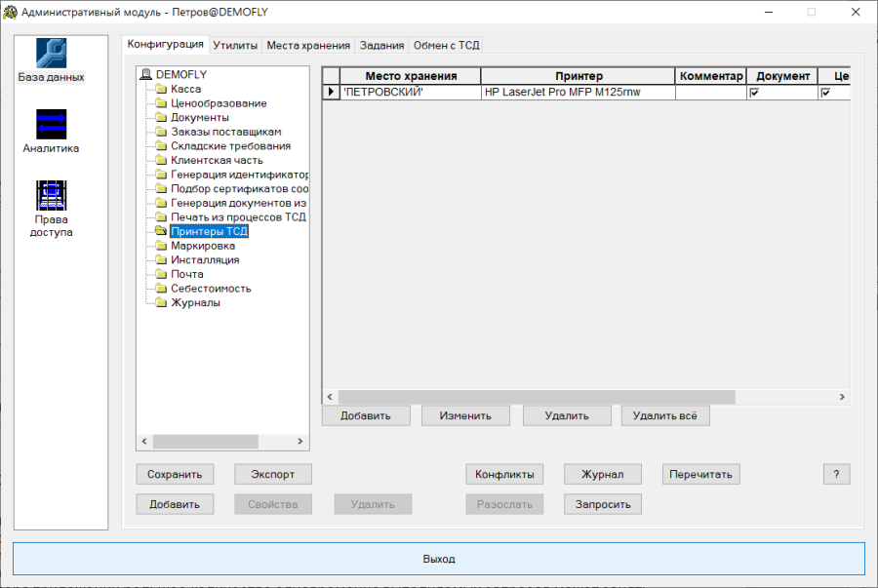Image resolution: width=878 pixels, height=588 pixels.
Task: Click the Выход button
Action: pyautogui.click(x=439, y=559)
